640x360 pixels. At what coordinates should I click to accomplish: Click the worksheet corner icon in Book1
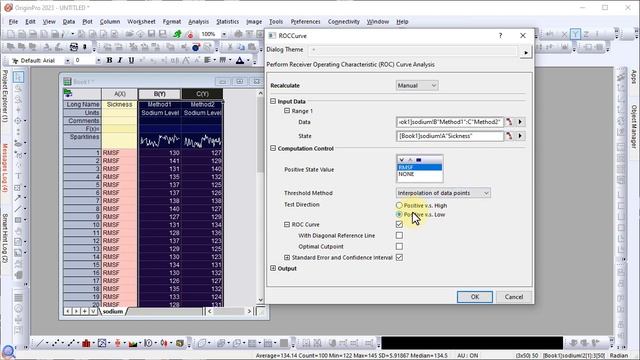68,94
